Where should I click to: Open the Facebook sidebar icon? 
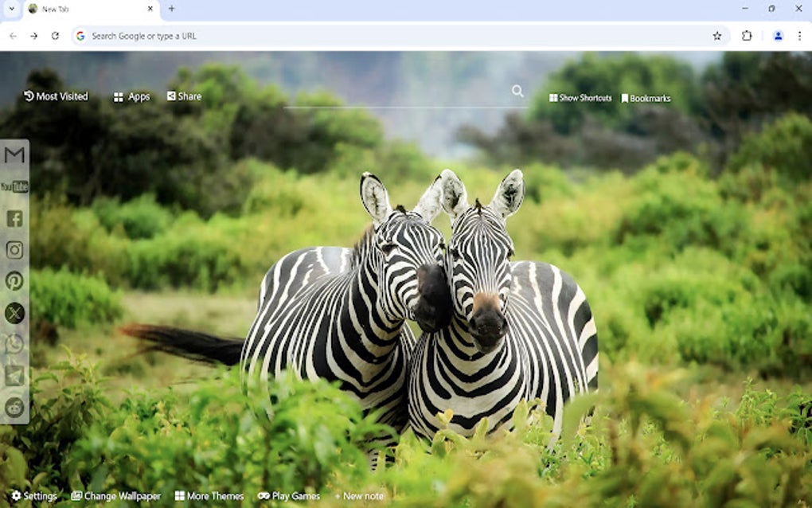coord(14,218)
